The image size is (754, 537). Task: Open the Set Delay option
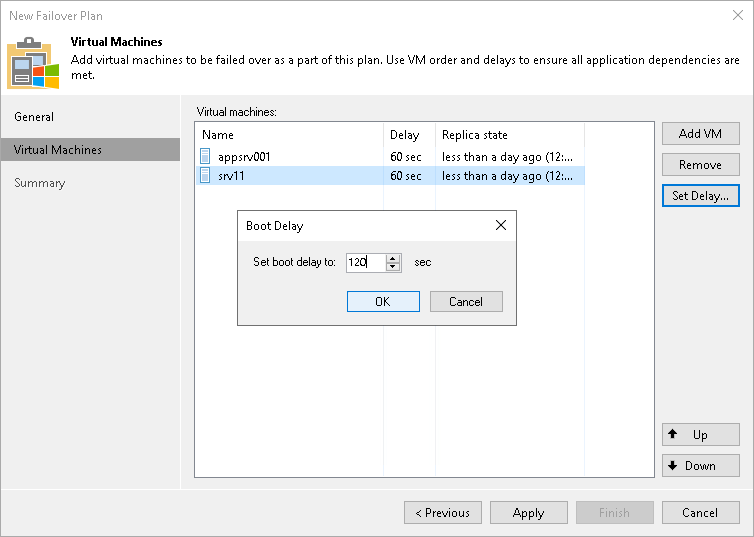tap(700, 196)
